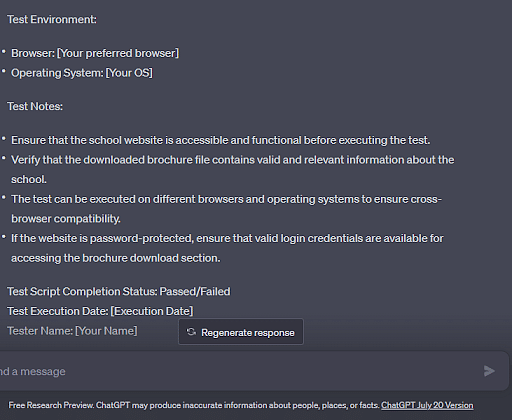512x420 pixels.
Task: Click the Regenerate response button
Action: [241, 332]
